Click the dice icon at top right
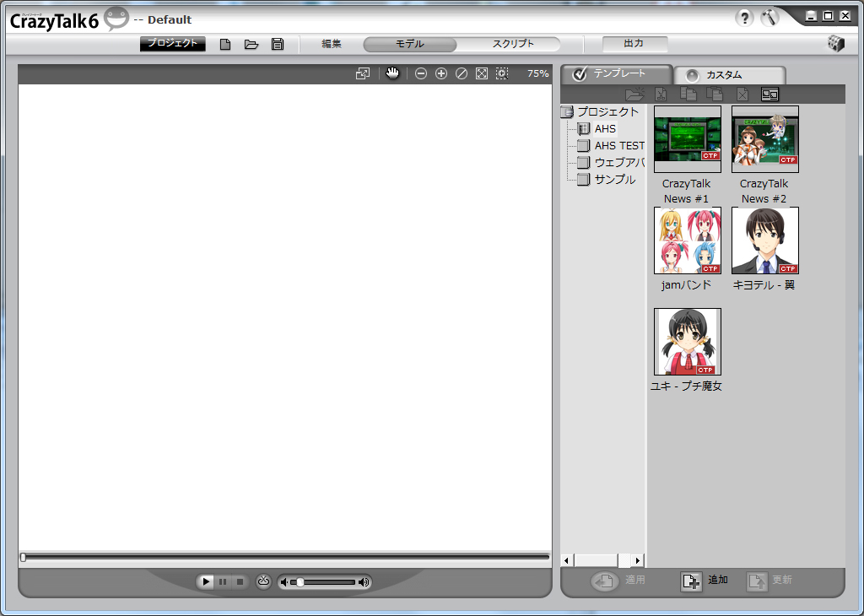 pyautogui.click(x=836, y=44)
